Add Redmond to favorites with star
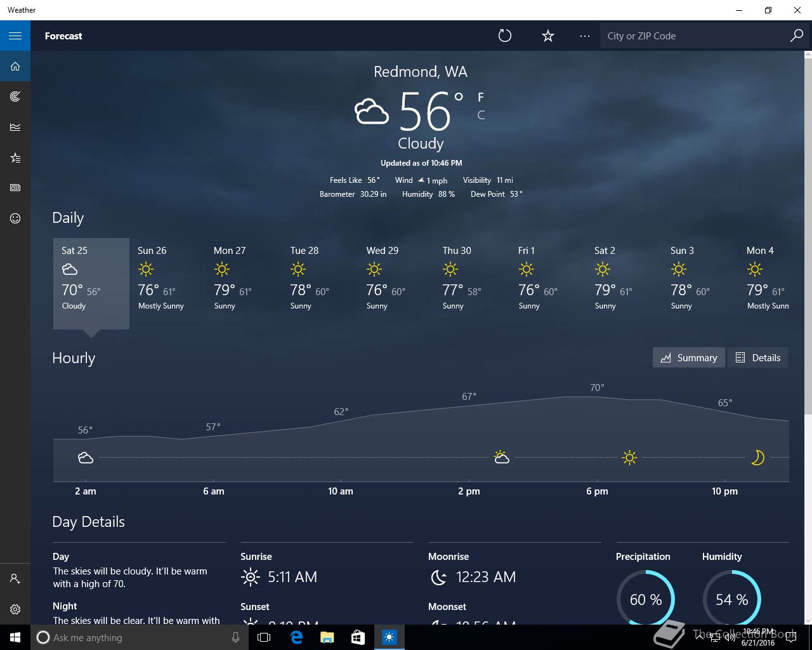Viewport: 812px width, 650px height. click(548, 36)
